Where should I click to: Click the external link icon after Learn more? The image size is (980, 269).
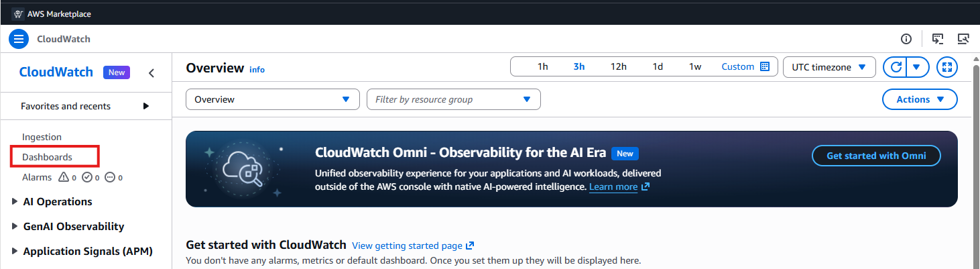pyautogui.click(x=646, y=186)
